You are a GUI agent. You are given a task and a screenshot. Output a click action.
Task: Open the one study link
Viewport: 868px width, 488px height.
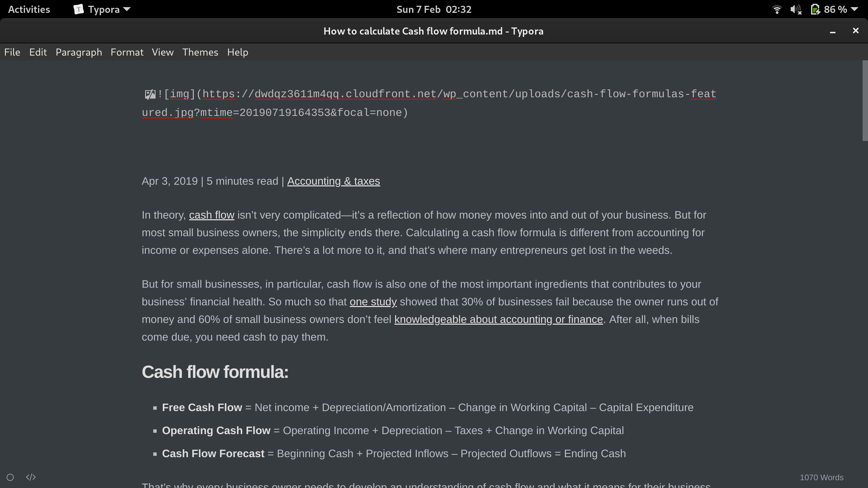(373, 301)
